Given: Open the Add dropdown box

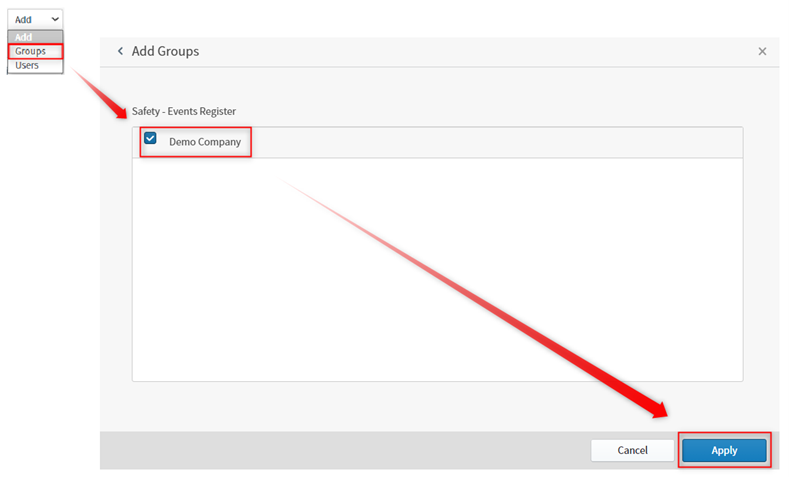Looking at the screenshot, I should (x=36, y=19).
